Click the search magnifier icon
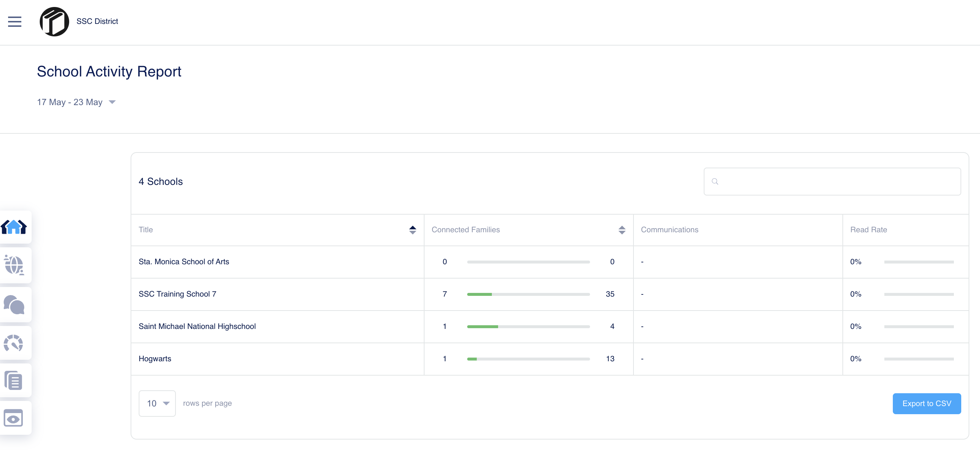This screenshot has height=466, width=980. tap(715, 182)
